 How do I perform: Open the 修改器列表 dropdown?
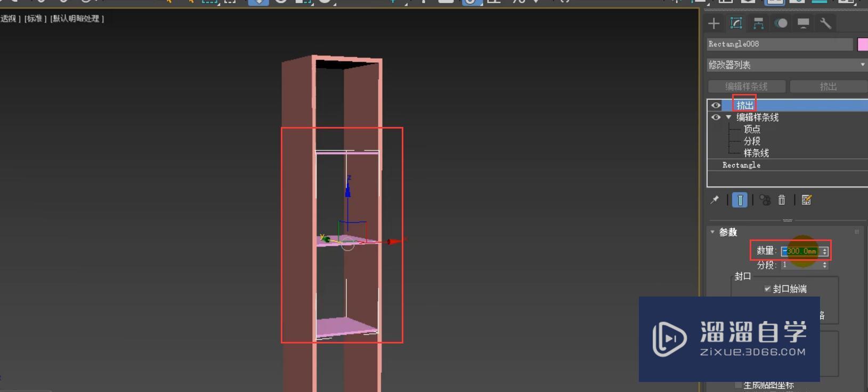(786, 65)
